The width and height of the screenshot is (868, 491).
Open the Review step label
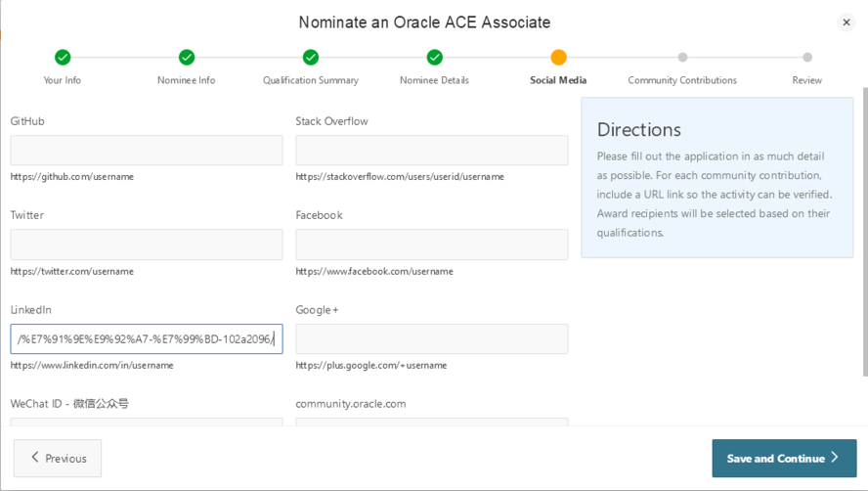[806, 80]
